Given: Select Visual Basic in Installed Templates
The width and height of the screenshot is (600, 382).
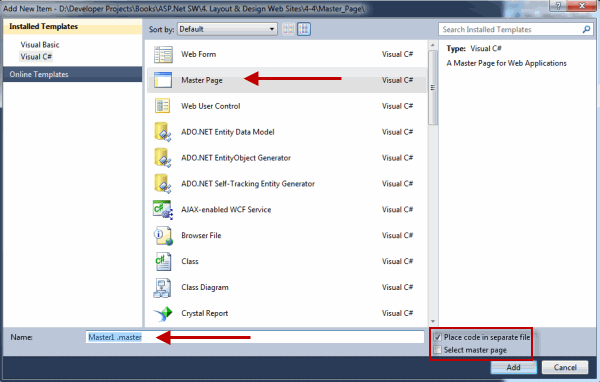Looking at the screenshot, I should point(40,45).
